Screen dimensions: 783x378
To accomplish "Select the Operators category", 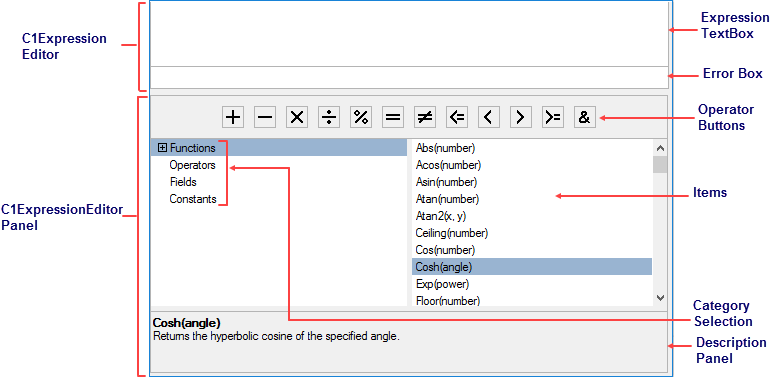I will tap(193, 165).
